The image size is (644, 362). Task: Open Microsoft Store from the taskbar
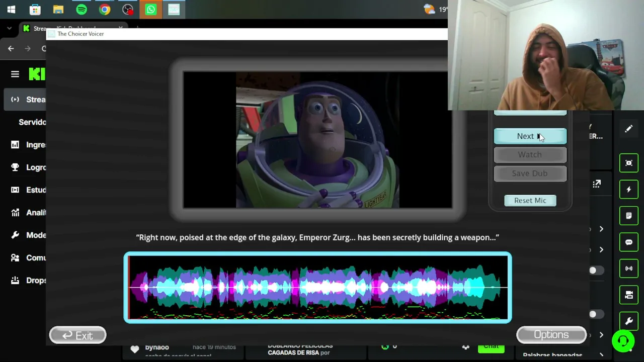pyautogui.click(x=35, y=10)
